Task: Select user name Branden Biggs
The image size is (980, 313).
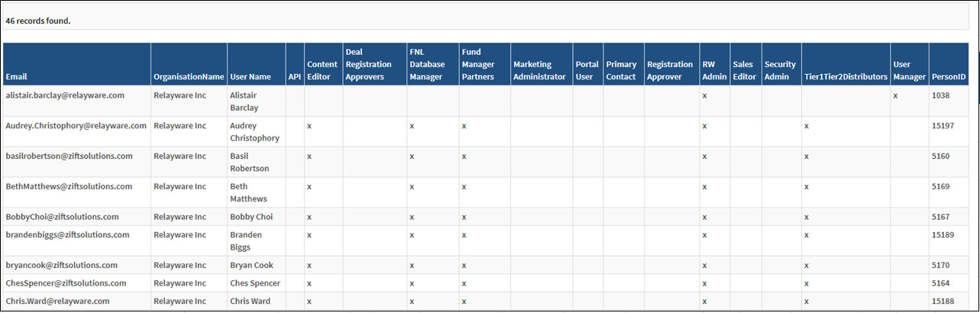Action: pos(246,241)
